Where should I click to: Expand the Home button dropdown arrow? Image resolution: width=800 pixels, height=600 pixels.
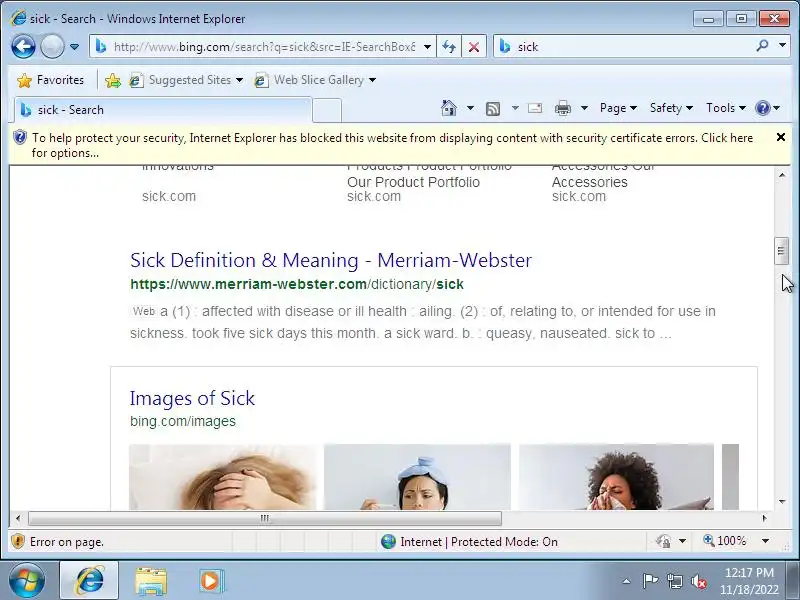[470, 108]
